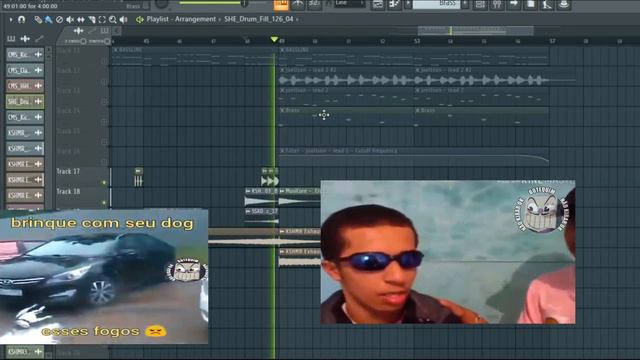The width and height of the screenshot is (640, 360).
Task: Open the SHE_Drum_Fill_126_04 clip menu
Action: click(258, 19)
